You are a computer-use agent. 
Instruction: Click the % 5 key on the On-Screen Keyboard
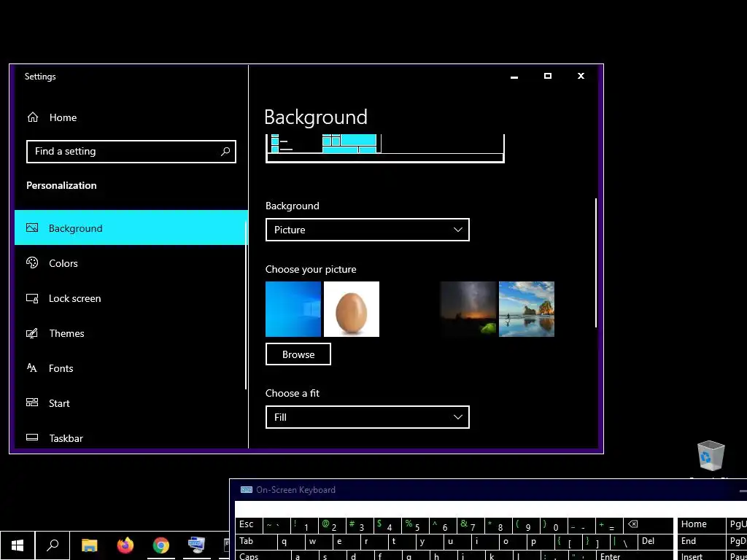point(414,525)
